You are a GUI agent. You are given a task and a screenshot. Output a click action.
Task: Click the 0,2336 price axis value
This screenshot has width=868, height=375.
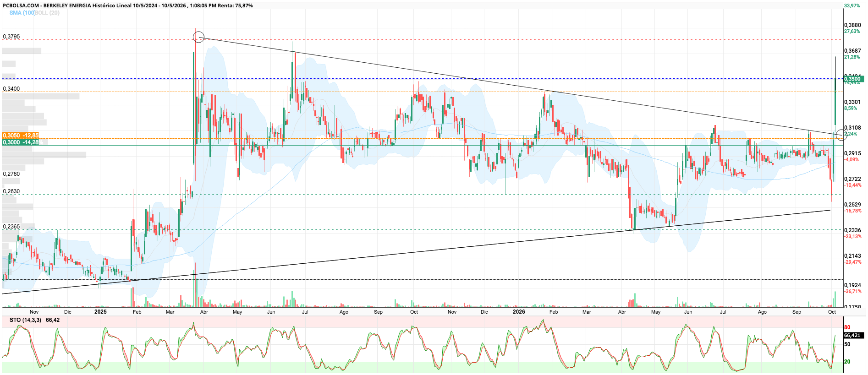852,230
